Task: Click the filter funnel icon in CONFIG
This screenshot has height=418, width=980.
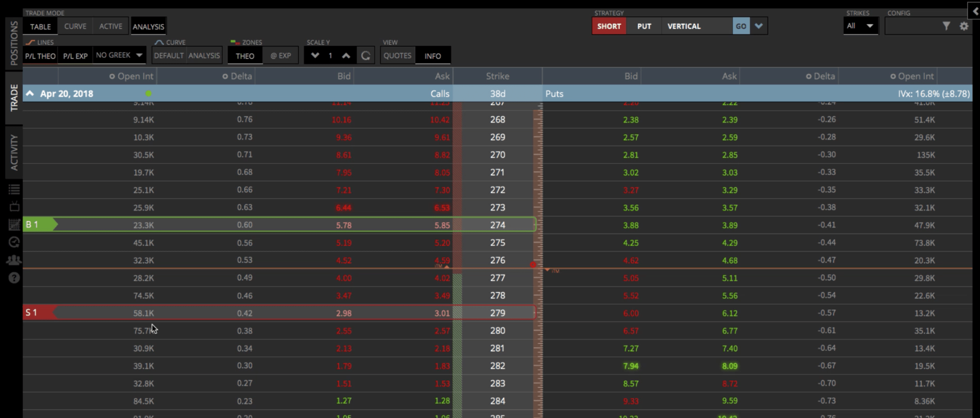Action: click(946, 26)
